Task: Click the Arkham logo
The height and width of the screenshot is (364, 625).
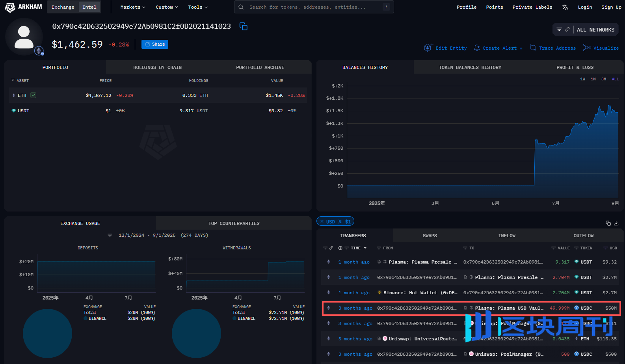Action: click(23, 7)
